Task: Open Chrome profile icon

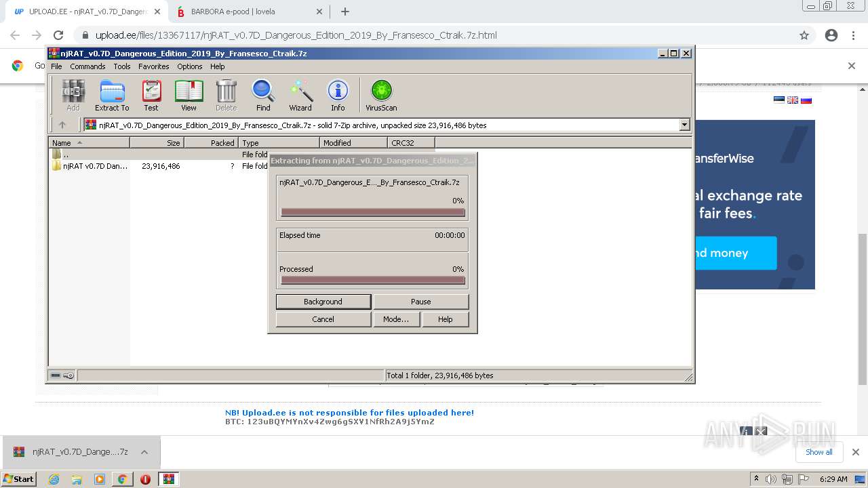Action: tap(831, 35)
